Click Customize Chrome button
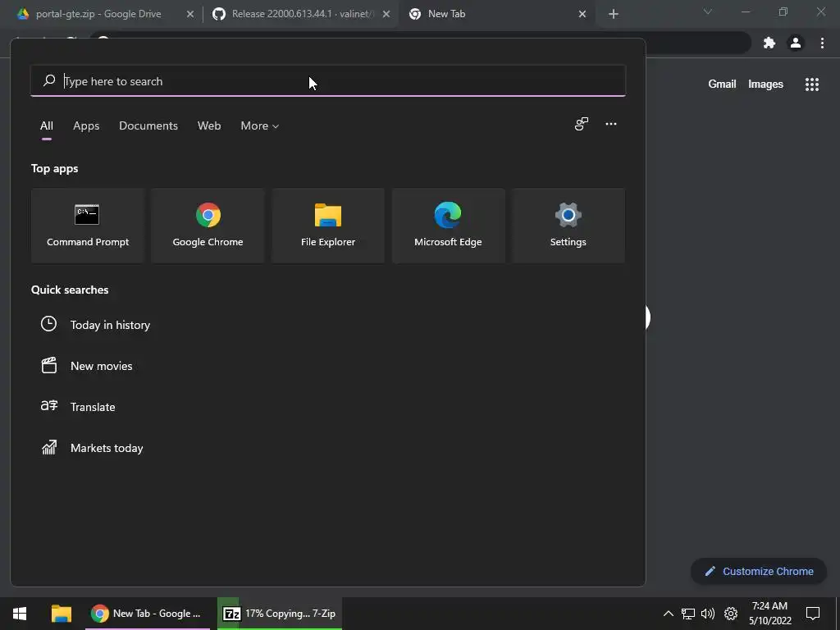840x630 pixels. coord(759,571)
